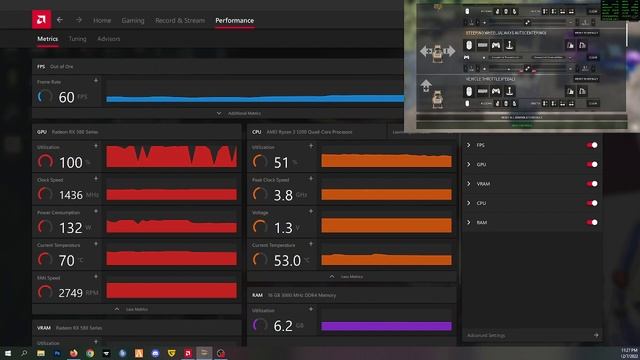The height and width of the screenshot is (360, 640).
Task: Click the plus icon for CPU Utilization
Action: [x=311, y=146]
